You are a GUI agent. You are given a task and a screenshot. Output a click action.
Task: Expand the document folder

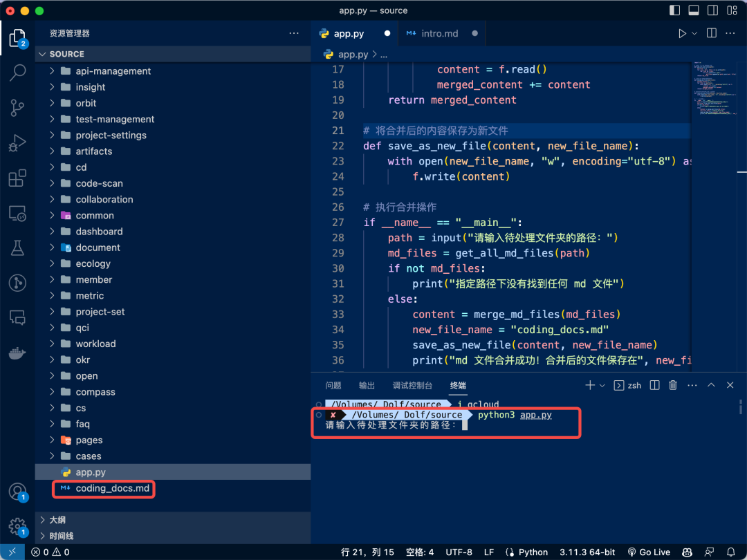click(173, 248)
